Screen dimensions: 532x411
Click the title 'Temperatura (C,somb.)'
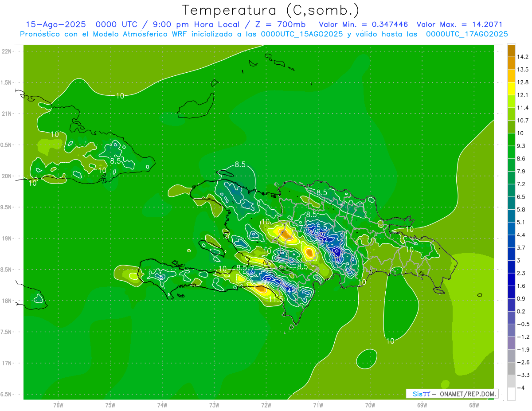click(271, 10)
